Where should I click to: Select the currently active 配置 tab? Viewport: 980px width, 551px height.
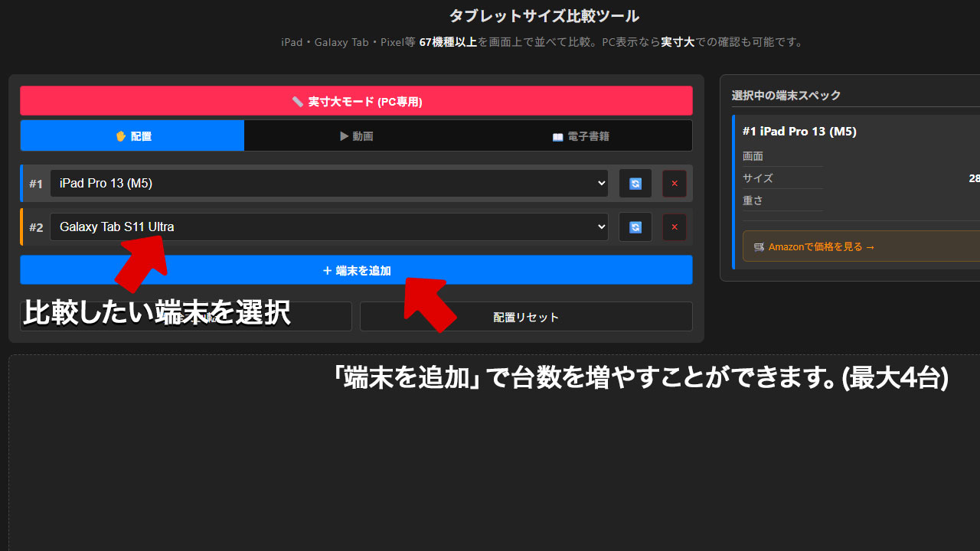point(132,135)
